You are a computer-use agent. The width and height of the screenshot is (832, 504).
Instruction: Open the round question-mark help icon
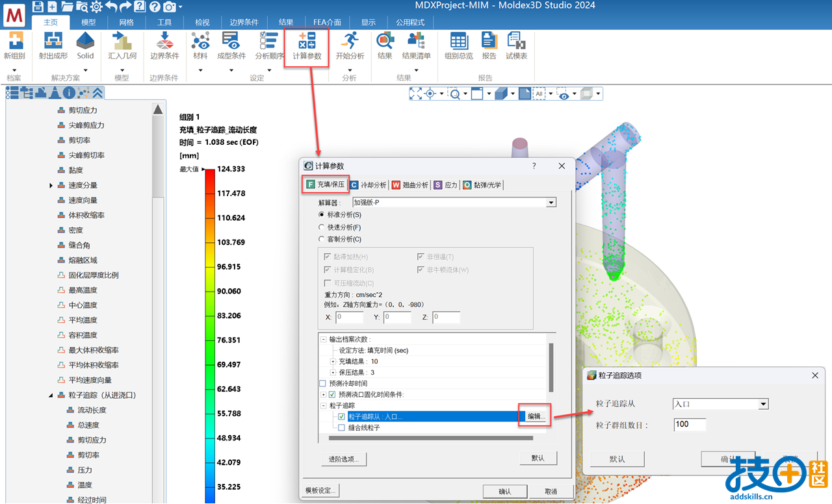[154, 6]
